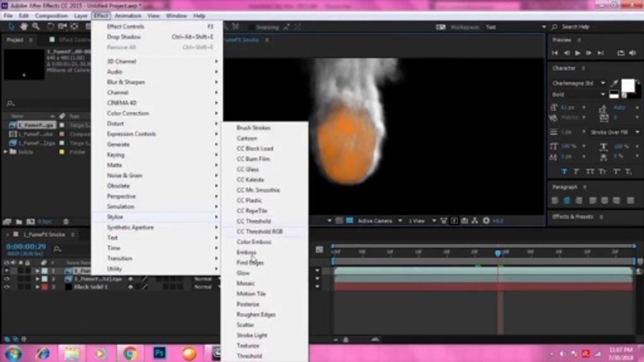
Task: Select the Unified Camera tool
Action: coord(62,27)
